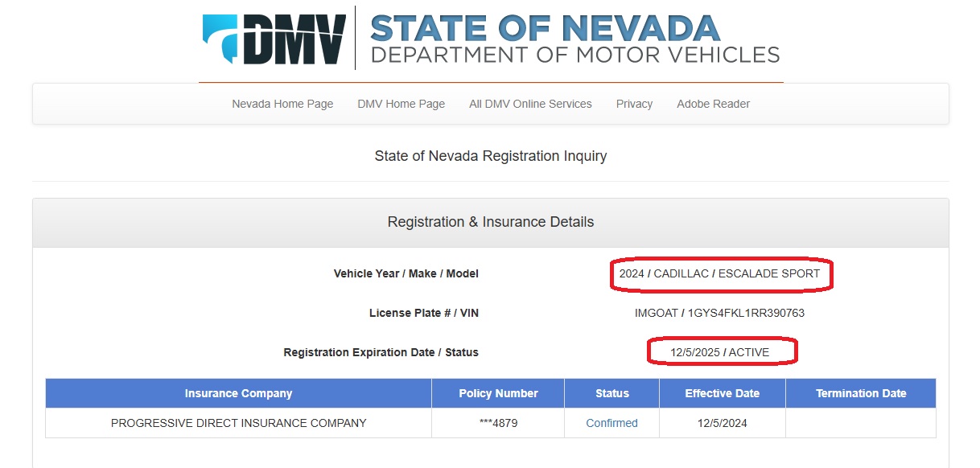This screenshot has height=468, width=980.
Task: Open All DMV Online Services
Action: (530, 104)
